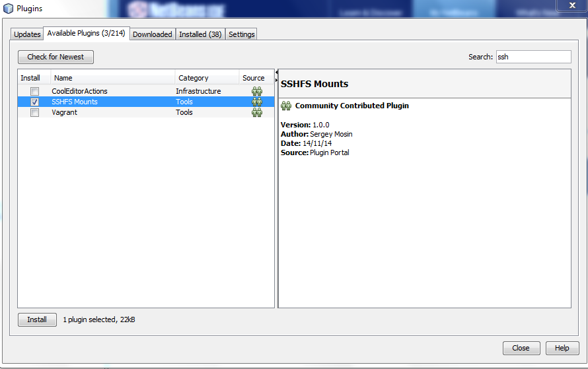Click Install to install selected plugin

pyautogui.click(x=37, y=319)
